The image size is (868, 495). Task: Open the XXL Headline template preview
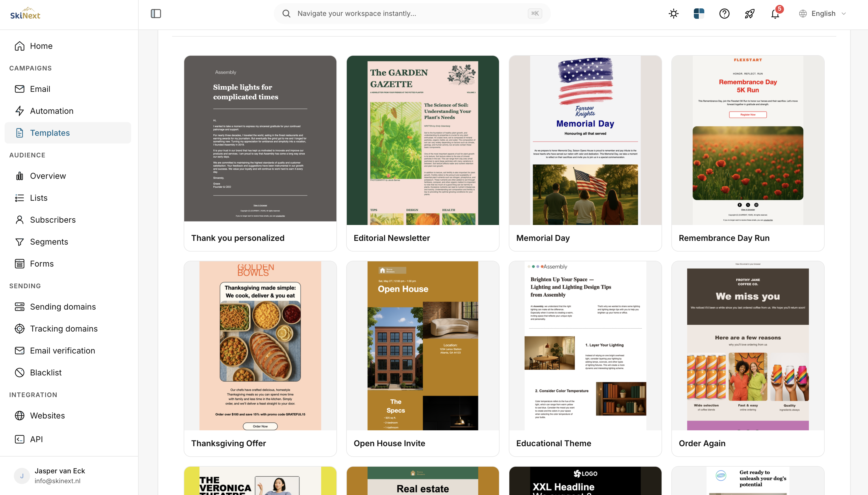tap(585, 481)
